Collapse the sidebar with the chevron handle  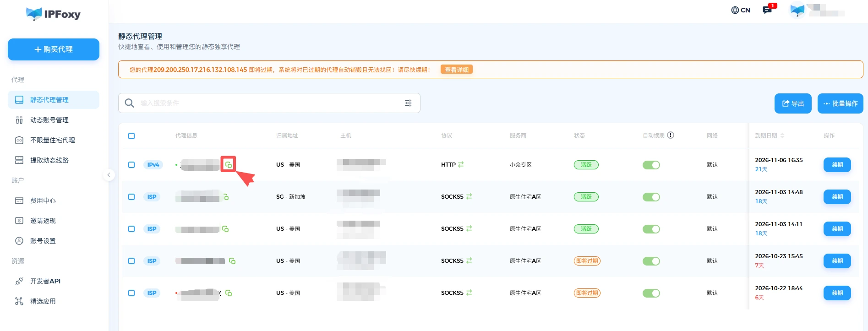coord(109,175)
